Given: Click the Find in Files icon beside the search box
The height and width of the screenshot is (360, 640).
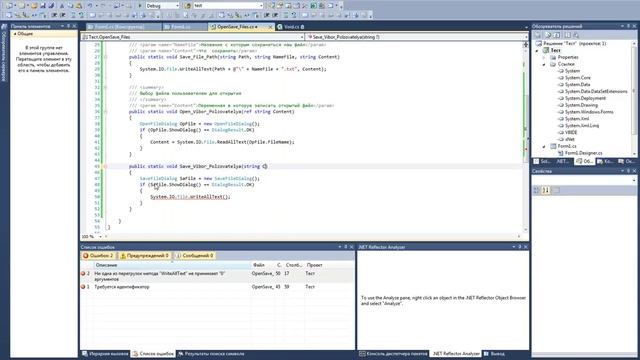Looking at the screenshot, I should tap(188, 6).
